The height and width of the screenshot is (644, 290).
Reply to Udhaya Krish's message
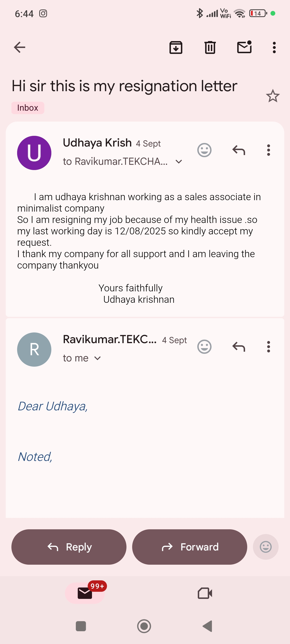point(238,150)
